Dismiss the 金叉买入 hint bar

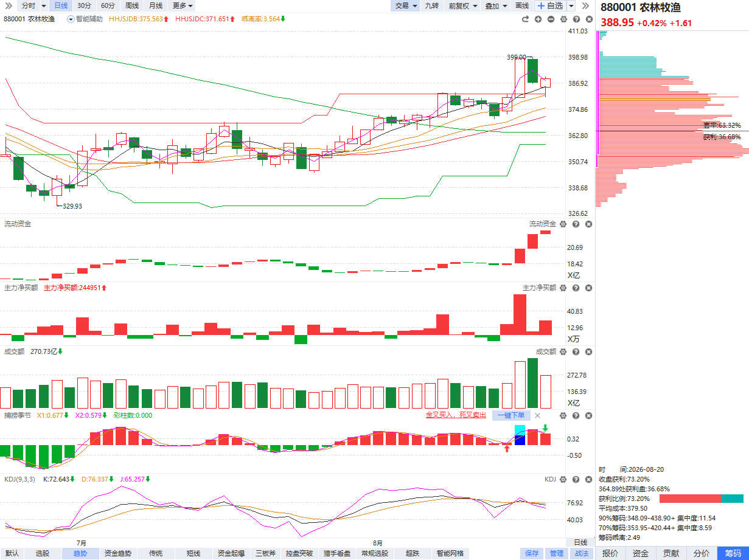tap(537, 415)
